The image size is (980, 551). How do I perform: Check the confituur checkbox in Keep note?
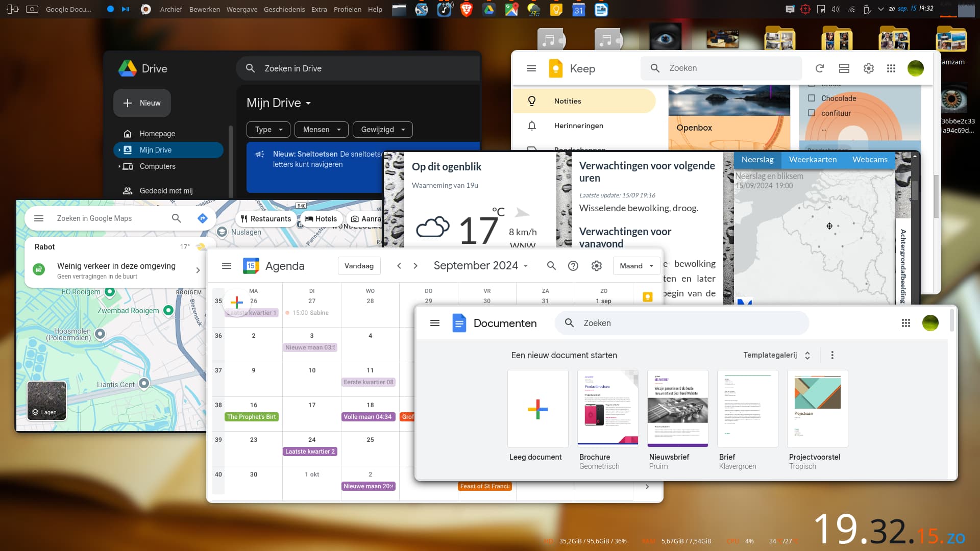(x=812, y=113)
